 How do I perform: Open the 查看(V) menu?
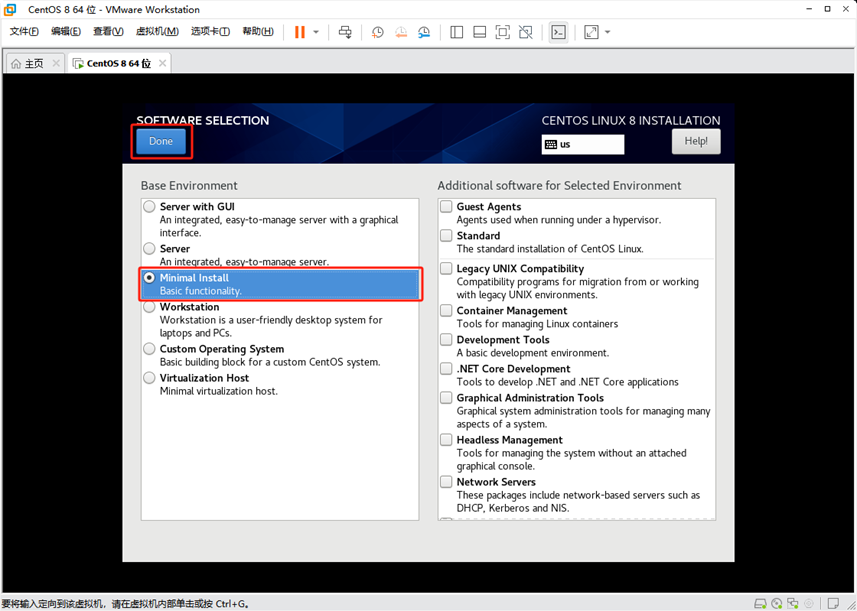click(x=108, y=32)
